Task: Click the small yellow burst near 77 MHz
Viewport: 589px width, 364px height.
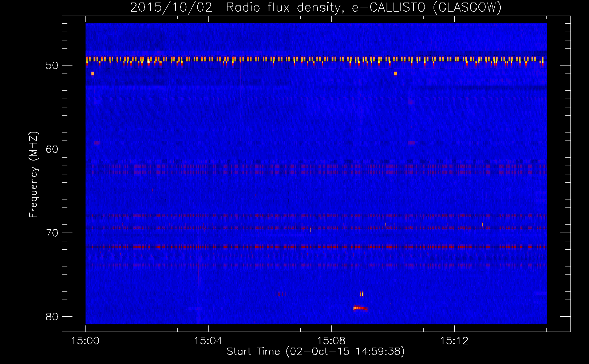Action: (x=361, y=294)
